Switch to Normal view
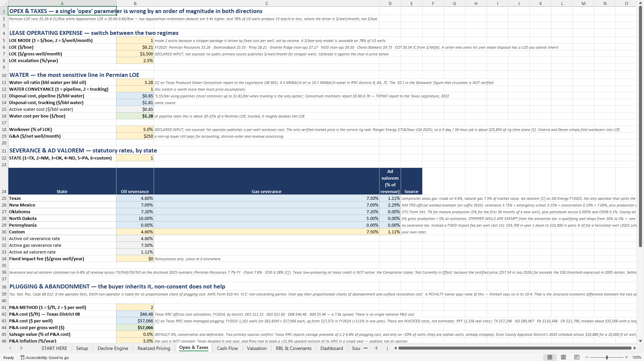Screen dimensions: 644x361 pos(550,357)
